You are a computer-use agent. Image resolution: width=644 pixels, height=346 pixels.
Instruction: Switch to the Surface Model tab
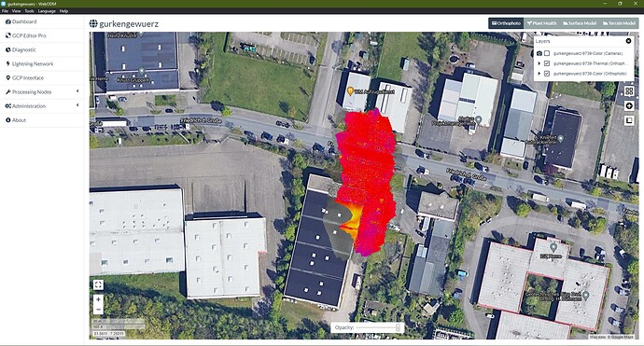click(579, 23)
